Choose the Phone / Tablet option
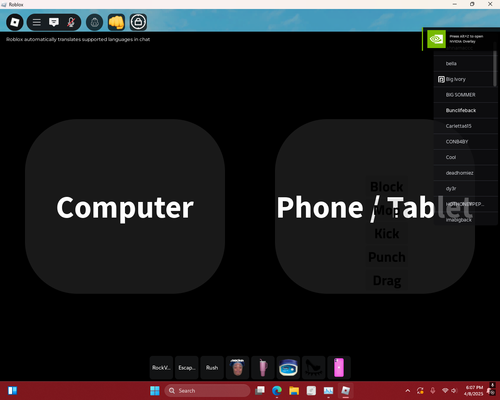This screenshot has width=500, height=400. [375, 207]
